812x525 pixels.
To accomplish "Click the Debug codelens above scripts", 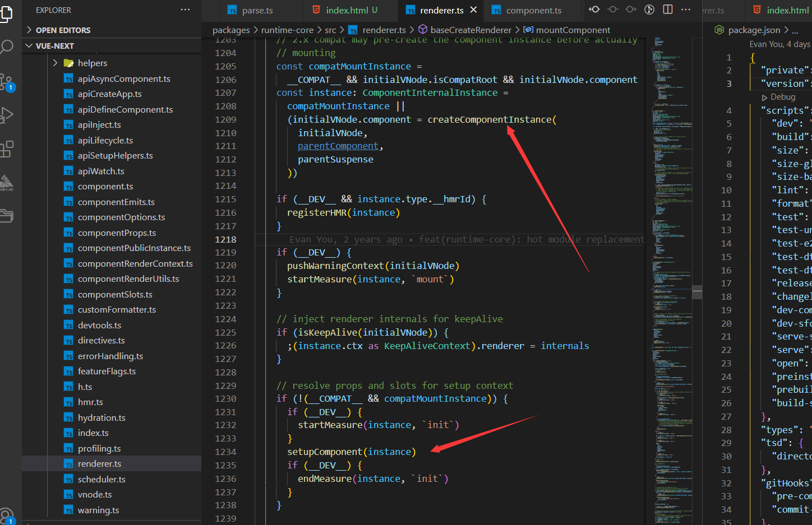I will pyautogui.click(x=783, y=97).
